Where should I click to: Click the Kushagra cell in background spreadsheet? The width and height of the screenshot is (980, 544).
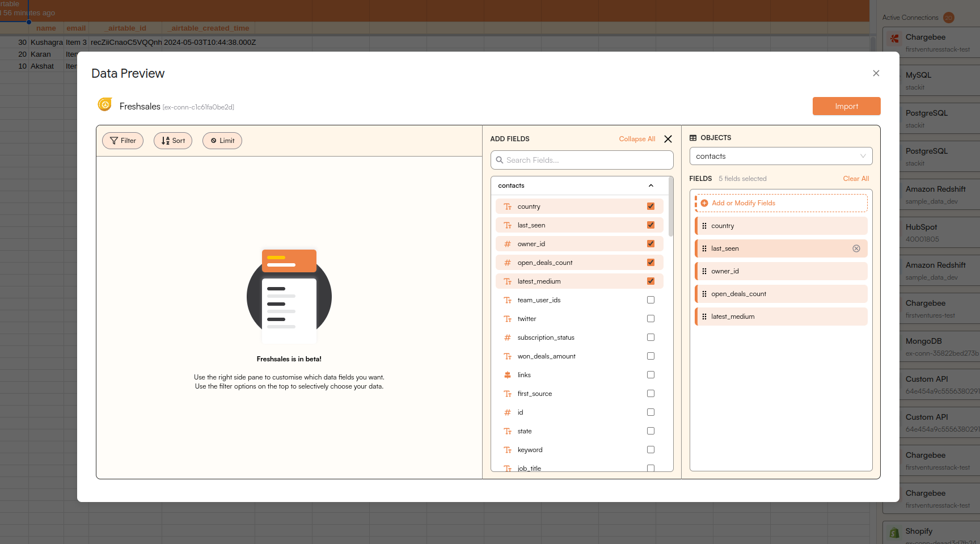coord(47,43)
